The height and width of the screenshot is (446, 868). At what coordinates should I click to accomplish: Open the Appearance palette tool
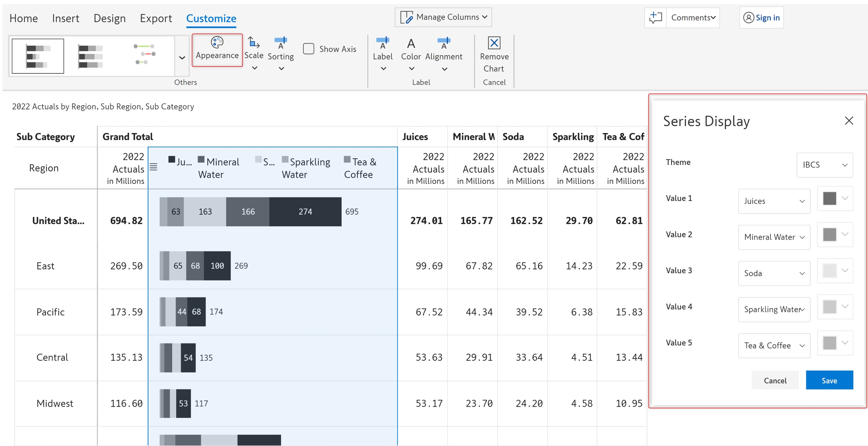pyautogui.click(x=217, y=49)
